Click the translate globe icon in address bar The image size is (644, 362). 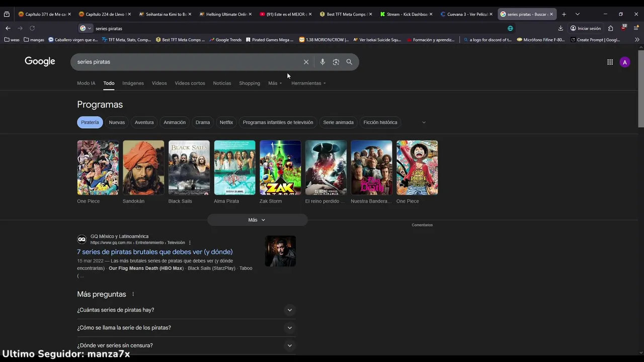[510, 28]
